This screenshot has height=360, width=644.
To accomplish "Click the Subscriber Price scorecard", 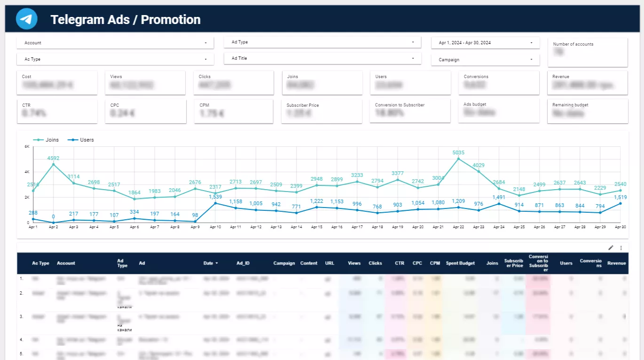I will [x=322, y=111].
